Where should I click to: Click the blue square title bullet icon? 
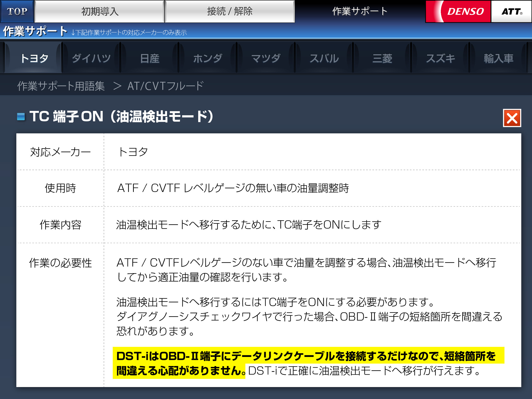[x=21, y=117]
